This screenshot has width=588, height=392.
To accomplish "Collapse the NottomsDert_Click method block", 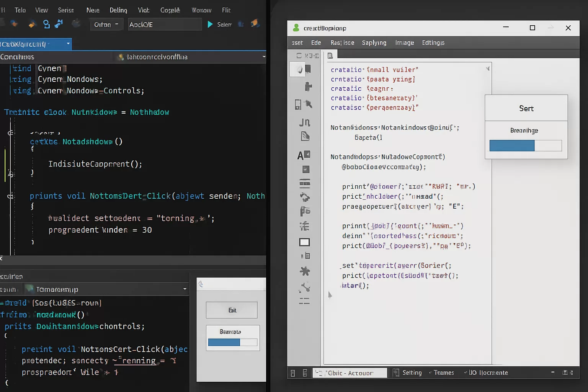I will pos(10,196).
